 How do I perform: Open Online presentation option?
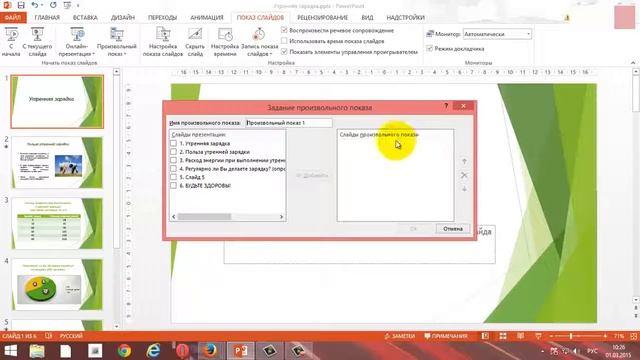(x=76, y=42)
